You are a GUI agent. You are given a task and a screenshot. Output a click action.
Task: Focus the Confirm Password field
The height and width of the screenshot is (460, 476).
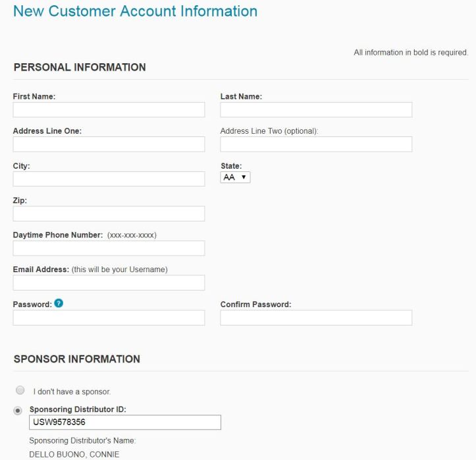[x=316, y=318]
